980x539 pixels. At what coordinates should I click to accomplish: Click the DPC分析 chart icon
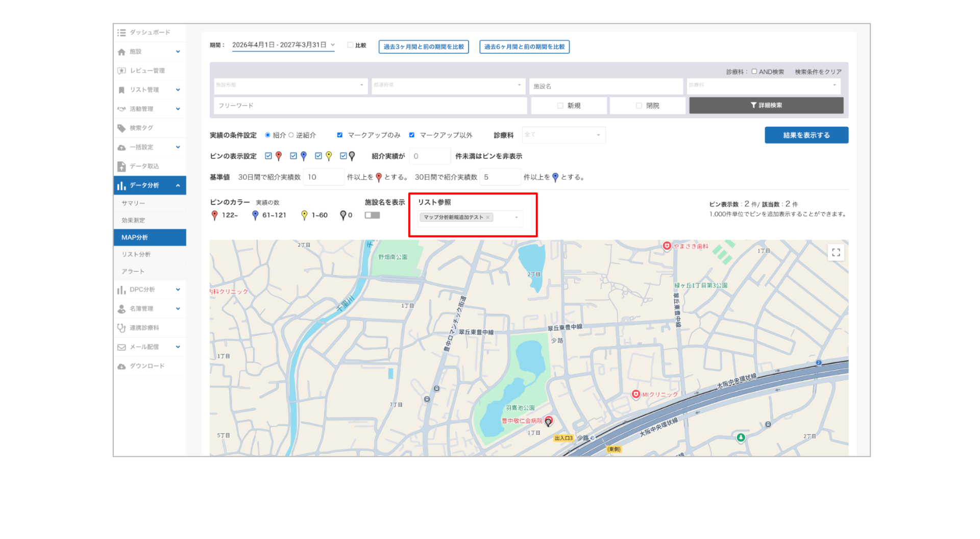pyautogui.click(x=121, y=290)
